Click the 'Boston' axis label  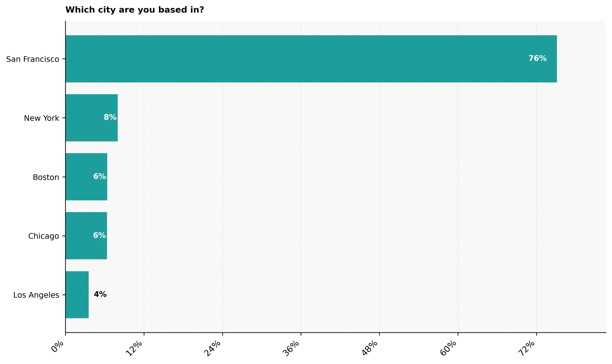(x=46, y=177)
